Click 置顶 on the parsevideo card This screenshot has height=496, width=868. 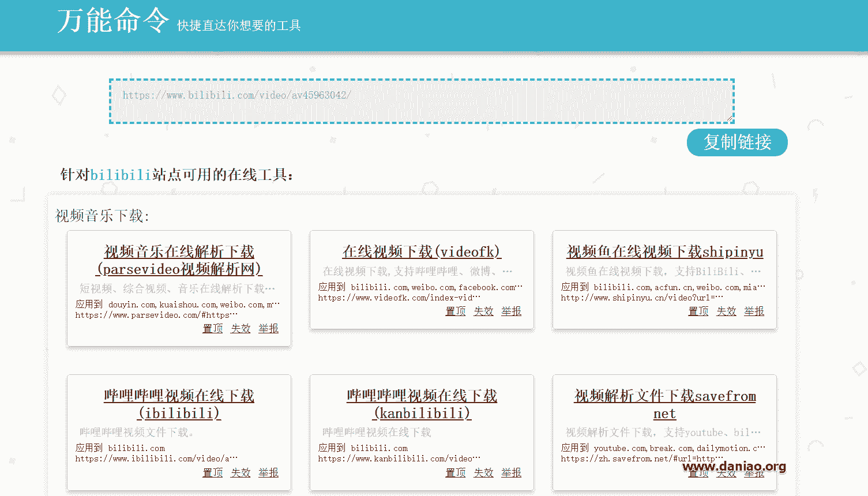tap(213, 328)
